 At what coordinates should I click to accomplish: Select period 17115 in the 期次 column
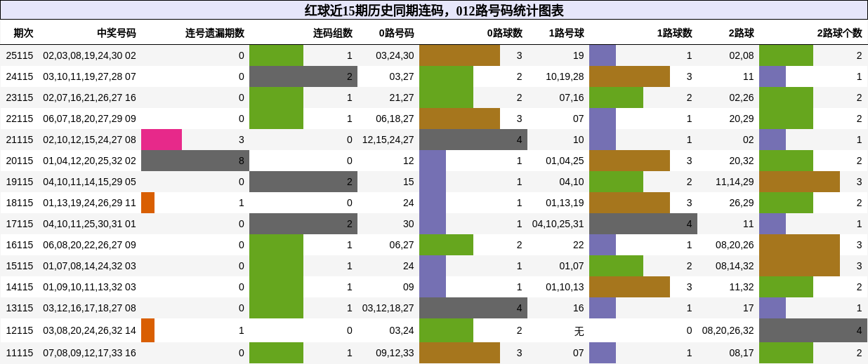(x=20, y=224)
